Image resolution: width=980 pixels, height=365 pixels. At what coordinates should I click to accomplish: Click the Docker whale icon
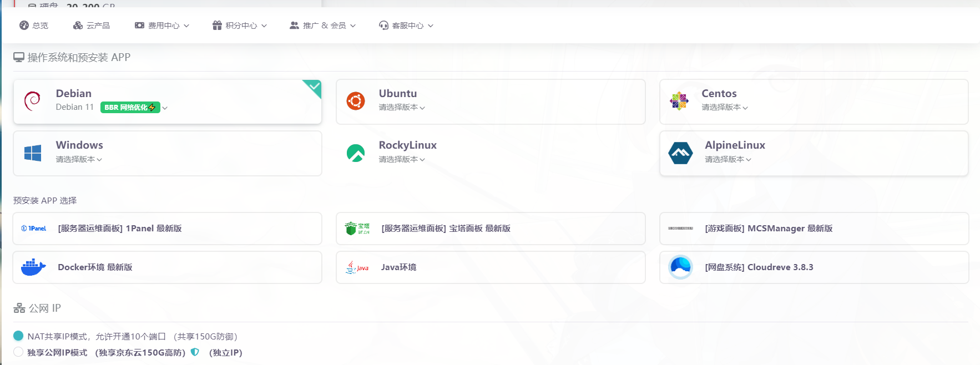33,267
